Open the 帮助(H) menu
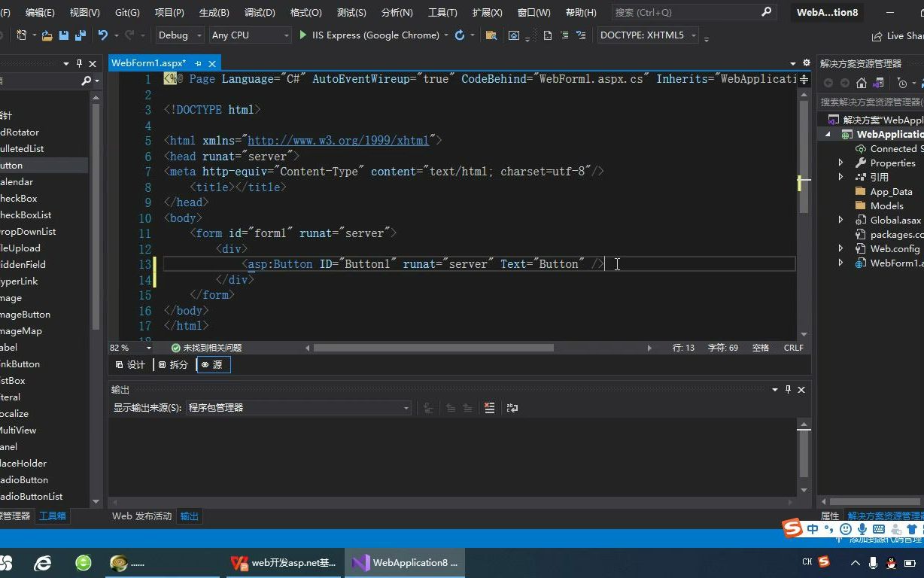924x578 pixels. [x=580, y=12]
